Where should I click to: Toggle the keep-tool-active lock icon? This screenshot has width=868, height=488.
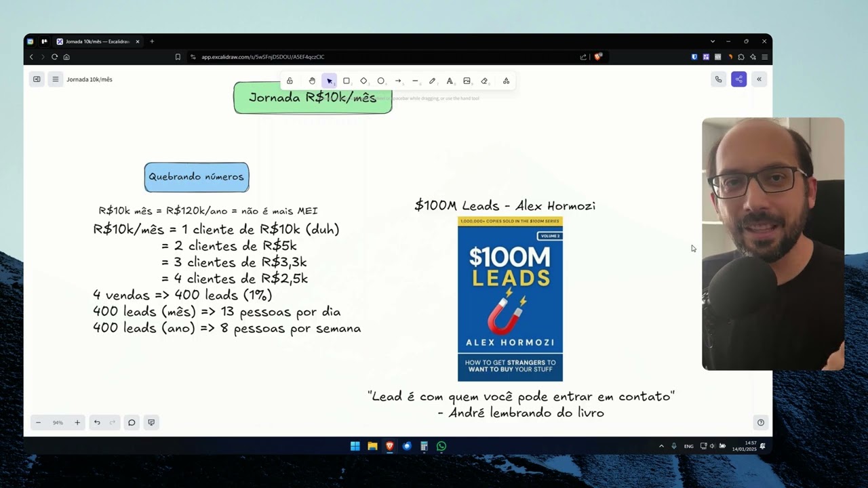(x=290, y=81)
